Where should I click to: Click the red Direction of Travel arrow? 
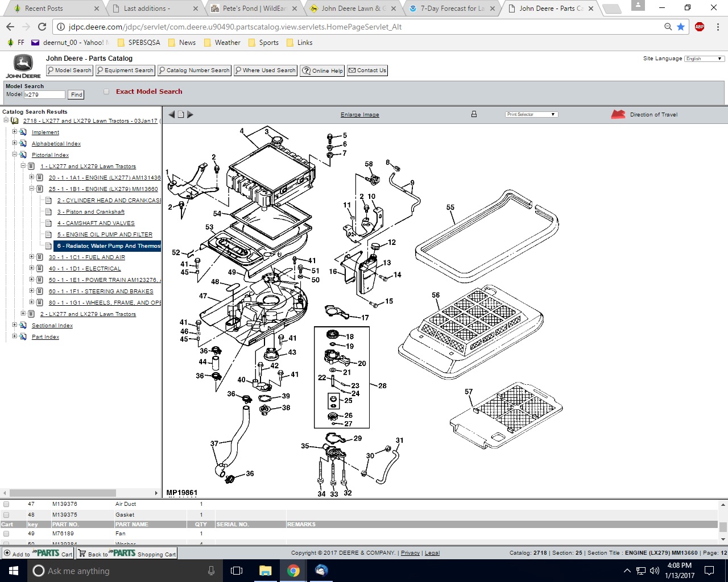point(618,114)
